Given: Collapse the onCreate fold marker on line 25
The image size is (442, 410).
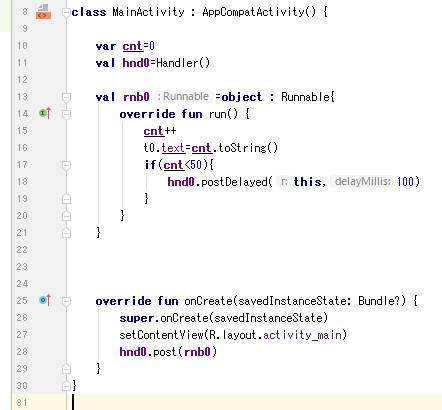Looking at the screenshot, I should [x=66, y=301].
